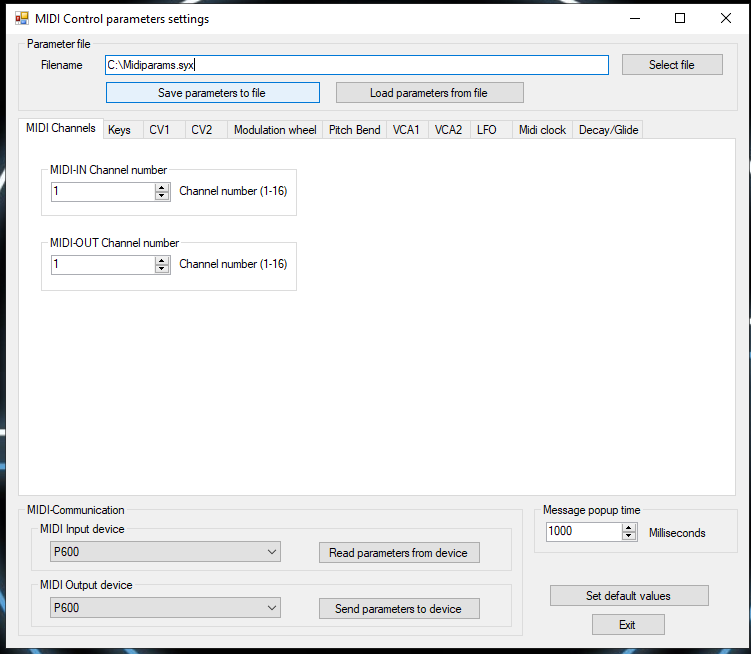Click Send parameters to device

point(399,608)
